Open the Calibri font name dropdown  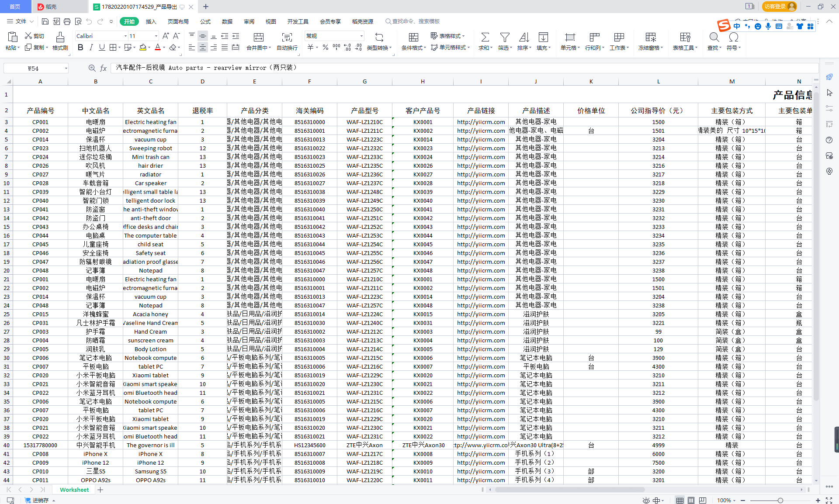pos(125,36)
